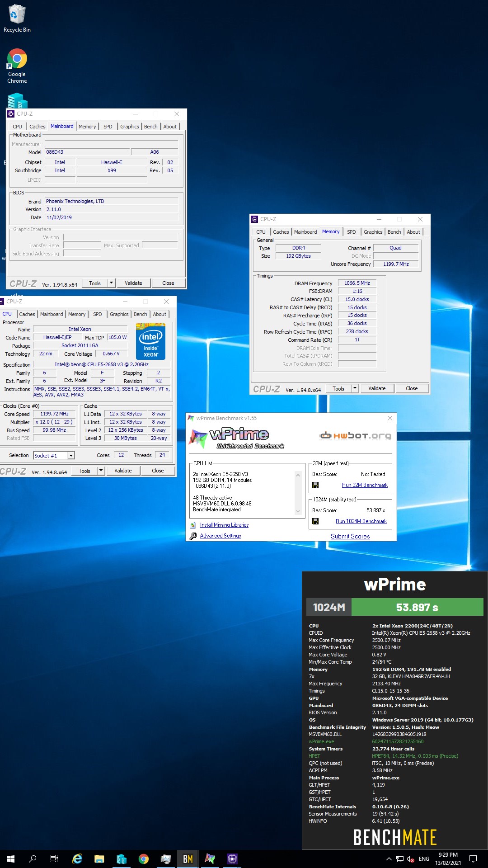Open the Recycle Bin desktop icon
Screen dimensions: 488x868
pyautogui.click(x=17, y=18)
